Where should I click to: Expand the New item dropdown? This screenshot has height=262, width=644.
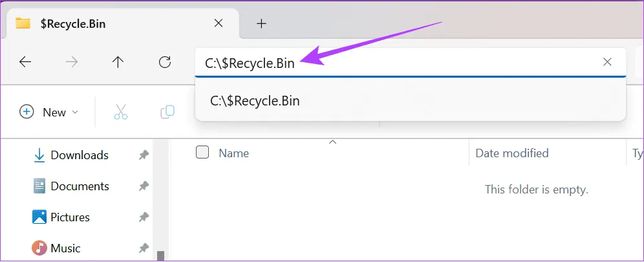[x=49, y=112]
